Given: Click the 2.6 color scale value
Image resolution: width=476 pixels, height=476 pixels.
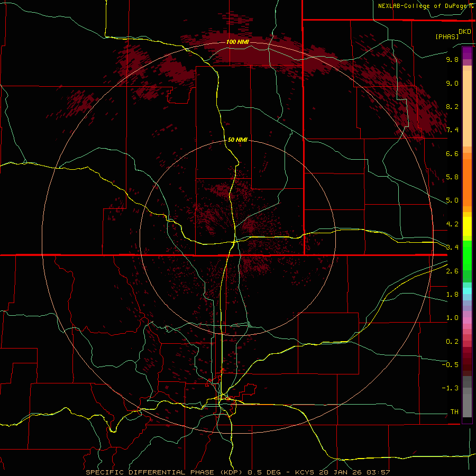Looking at the screenshot, I should [x=452, y=271].
